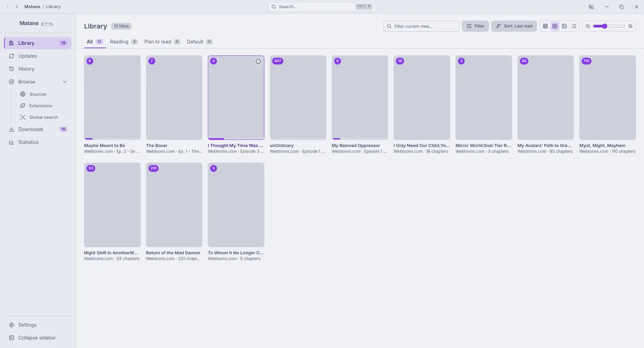Open the My Beloved Oppressor cover
This screenshot has width=644, height=348.
pyautogui.click(x=360, y=98)
